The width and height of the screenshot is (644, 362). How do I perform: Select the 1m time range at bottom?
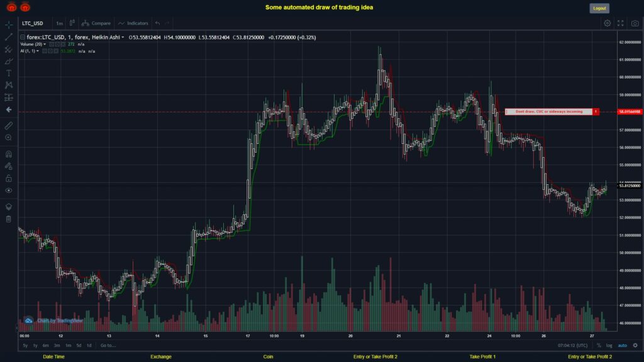tap(68, 345)
